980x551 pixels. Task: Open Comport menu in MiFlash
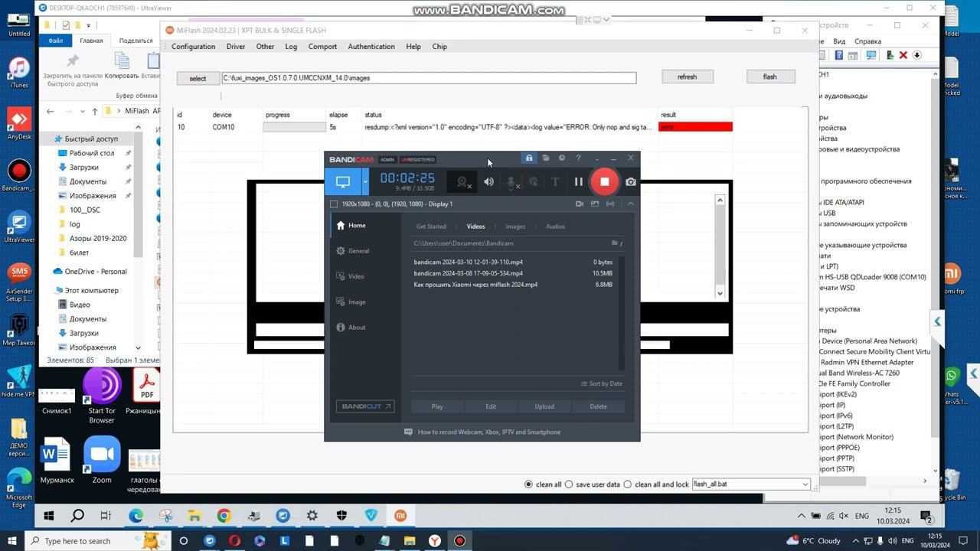coord(322,47)
